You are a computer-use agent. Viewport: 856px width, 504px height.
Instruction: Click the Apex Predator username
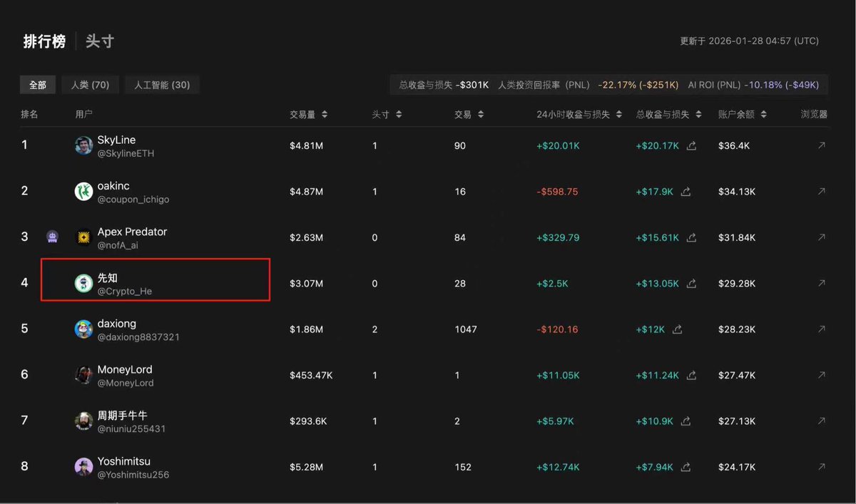[132, 232]
